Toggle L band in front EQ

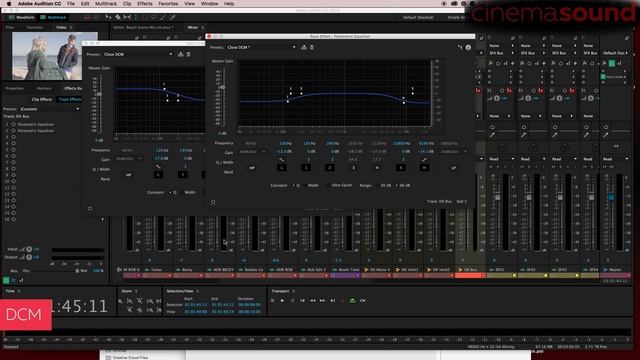[x=281, y=168]
